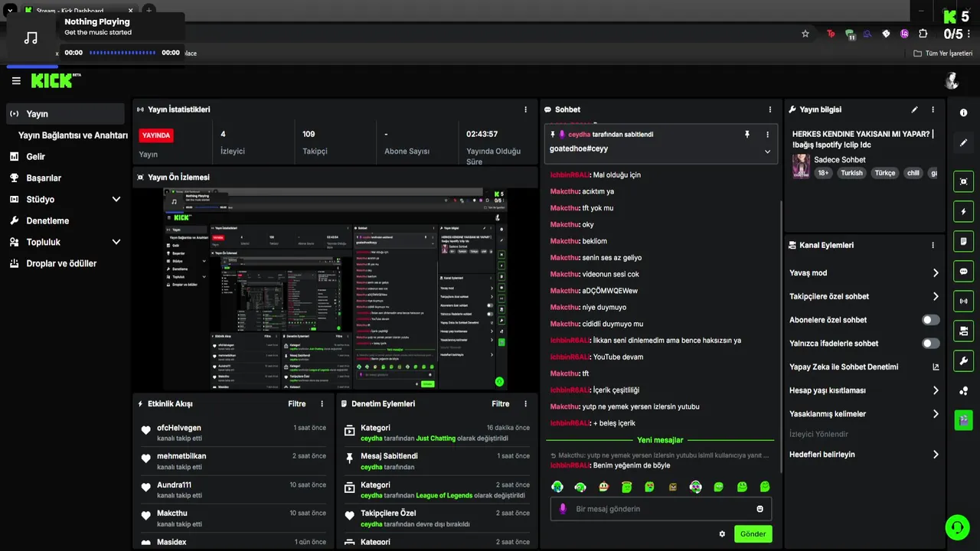The image size is (980, 551).
Task: Click the music player progress bar
Action: (122, 53)
